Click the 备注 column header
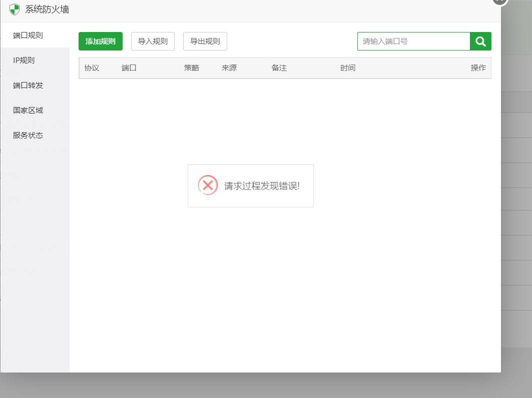Screen dimensions: 532x398 click(x=279, y=68)
